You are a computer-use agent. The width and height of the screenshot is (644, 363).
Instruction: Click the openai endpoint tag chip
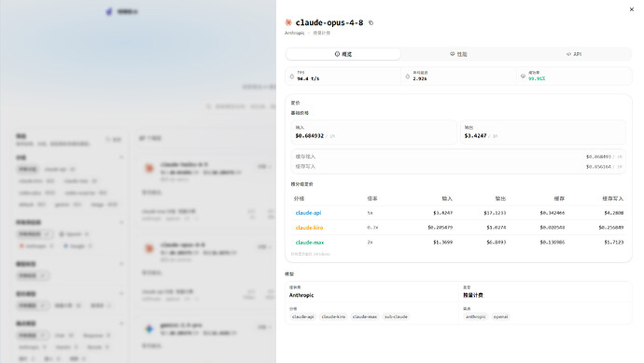click(x=500, y=316)
